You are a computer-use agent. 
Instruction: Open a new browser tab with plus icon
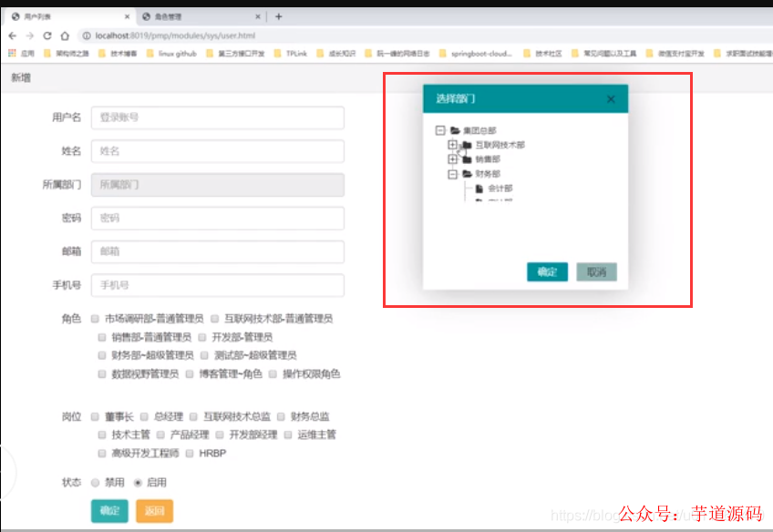tap(277, 15)
